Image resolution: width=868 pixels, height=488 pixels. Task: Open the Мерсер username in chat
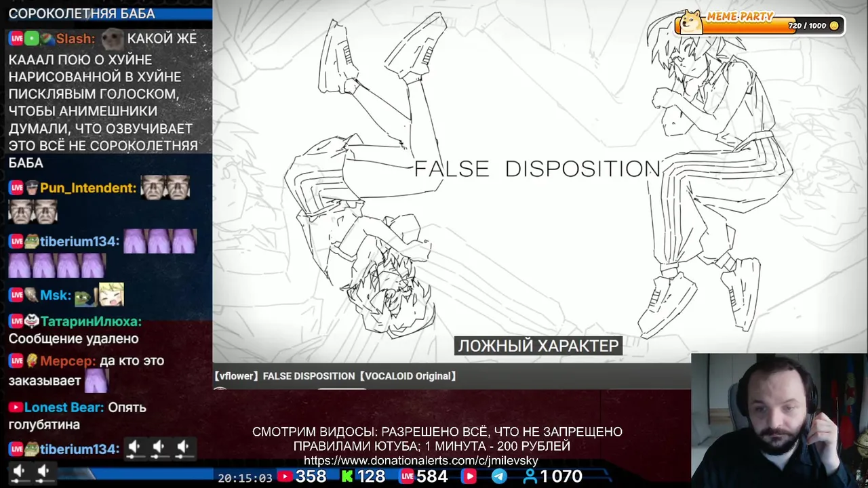point(68,361)
